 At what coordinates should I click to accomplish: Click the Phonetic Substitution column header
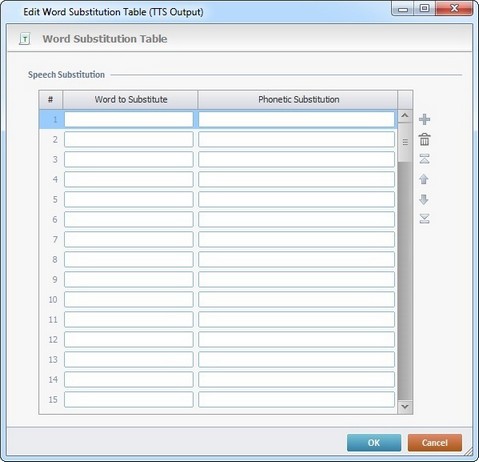click(x=298, y=99)
